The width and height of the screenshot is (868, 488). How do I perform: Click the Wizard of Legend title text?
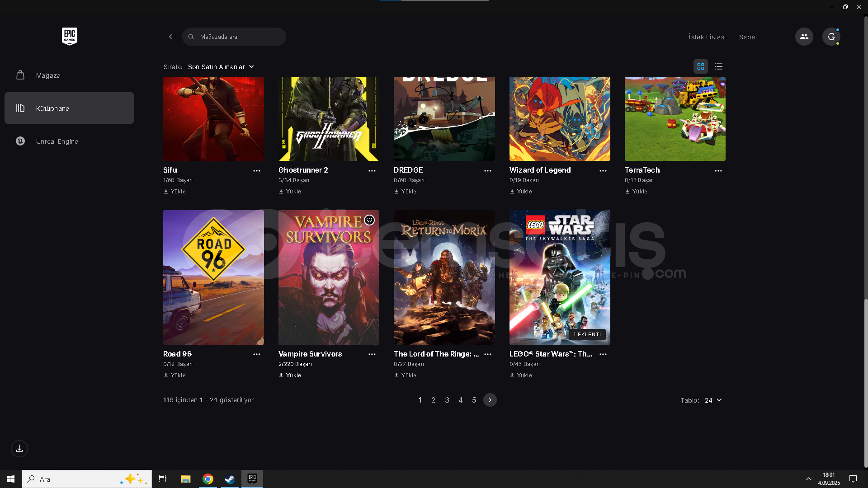click(540, 170)
